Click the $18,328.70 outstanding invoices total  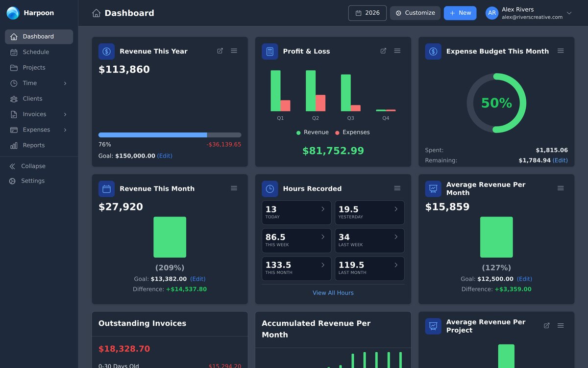(x=124, y=349)
